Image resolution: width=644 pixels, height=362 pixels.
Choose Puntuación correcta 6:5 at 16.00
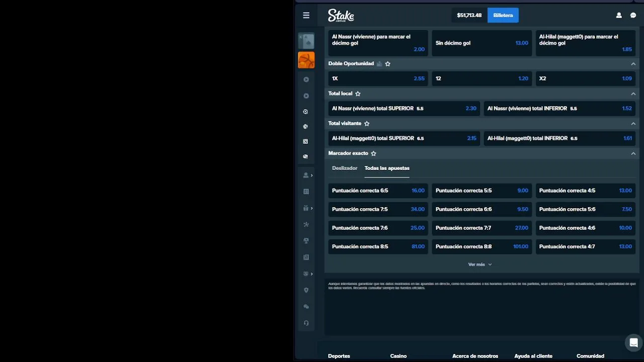378,191
